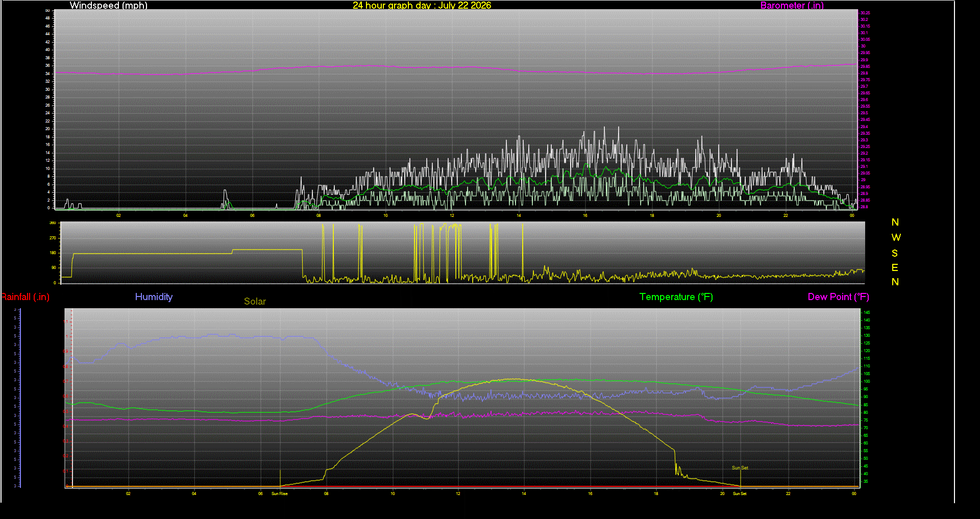Click the 24 hour graph day title

pyautogui.click(x=422, y=5)
